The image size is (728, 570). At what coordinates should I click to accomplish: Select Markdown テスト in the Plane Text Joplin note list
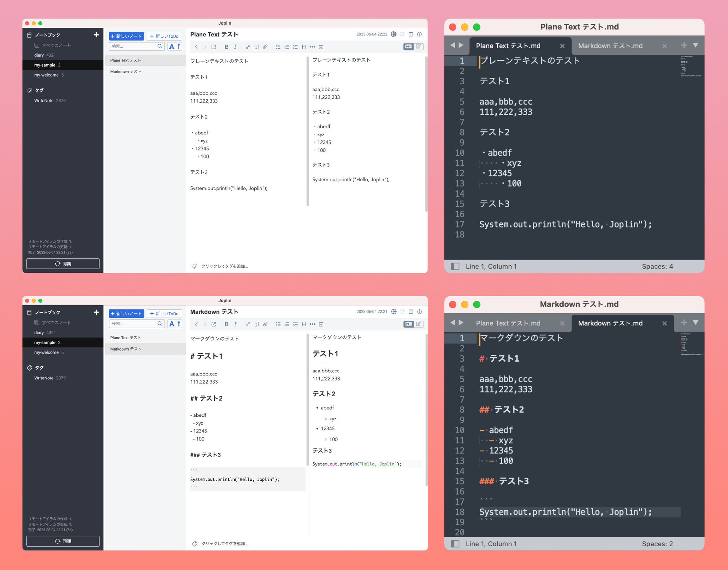(x=126, y=71)
